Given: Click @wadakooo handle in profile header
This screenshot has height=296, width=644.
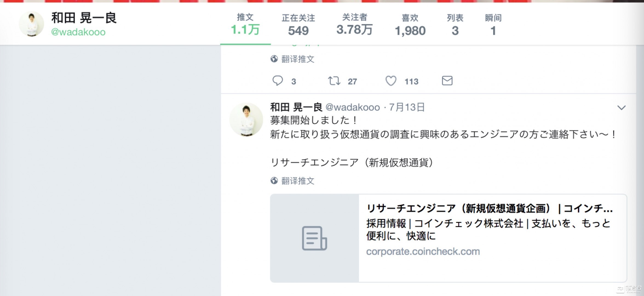Looking at the screenshot, I should click(x=78, y=32).
